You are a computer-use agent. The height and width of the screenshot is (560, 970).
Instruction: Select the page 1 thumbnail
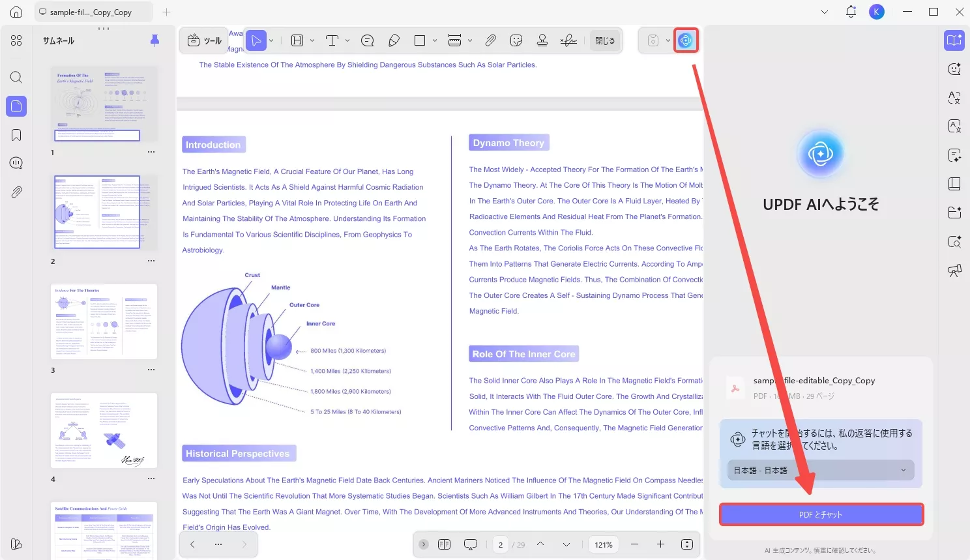click(104, 104)
